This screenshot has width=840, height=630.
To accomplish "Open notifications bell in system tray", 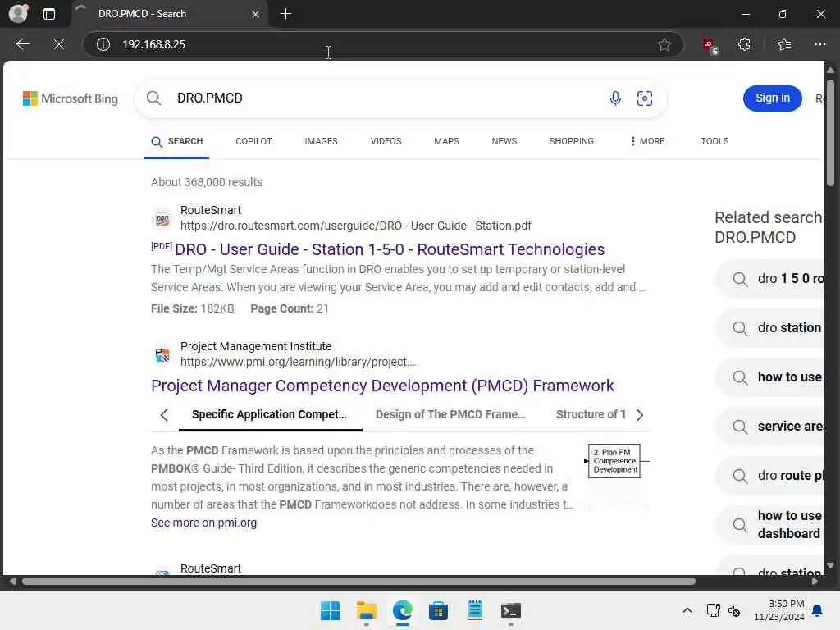I will click(x=818, y=610).
